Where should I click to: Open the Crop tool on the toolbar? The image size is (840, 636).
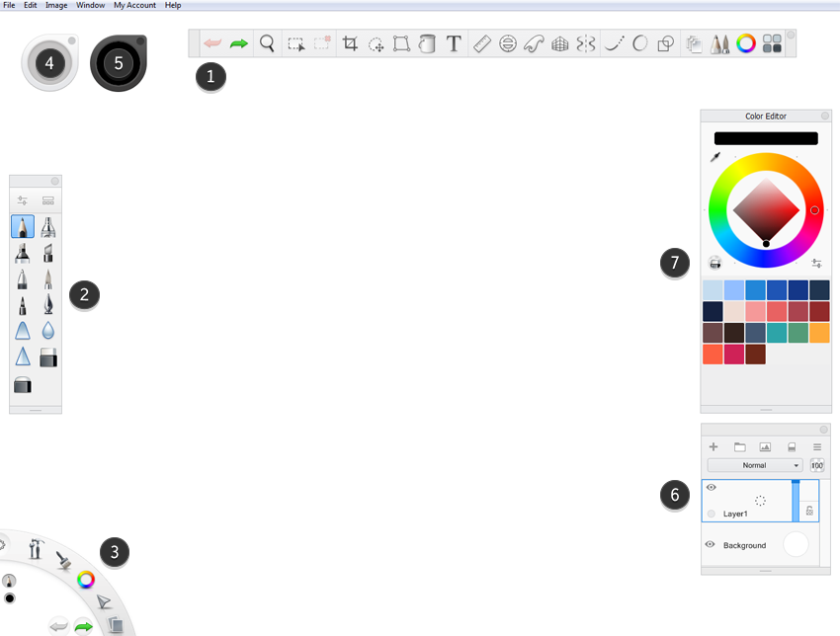click(x=349, y=42)
